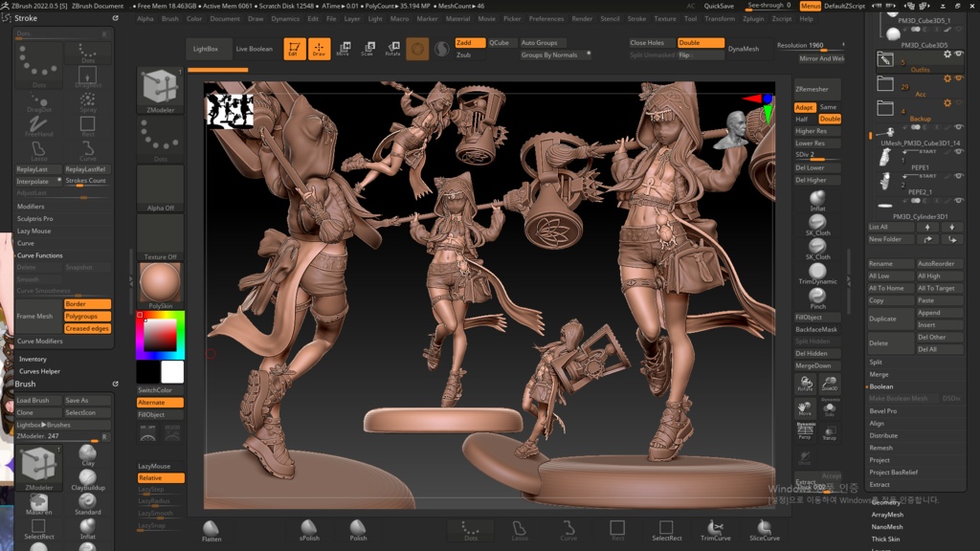
Task: Select the ZModeler brush thumbnail
Action: click(161, 91)
